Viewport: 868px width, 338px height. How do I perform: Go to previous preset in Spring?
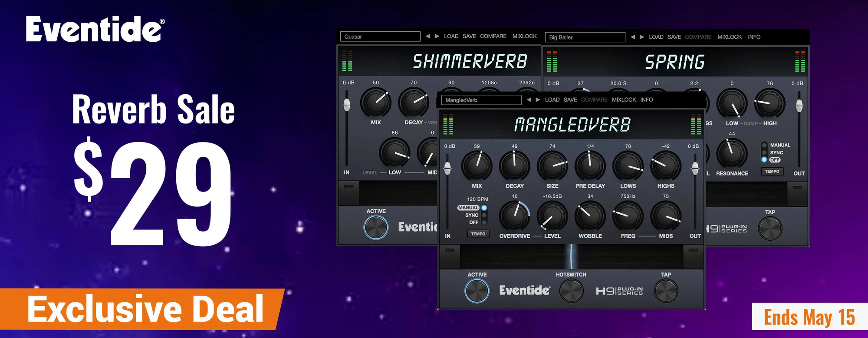coord(633,37)
